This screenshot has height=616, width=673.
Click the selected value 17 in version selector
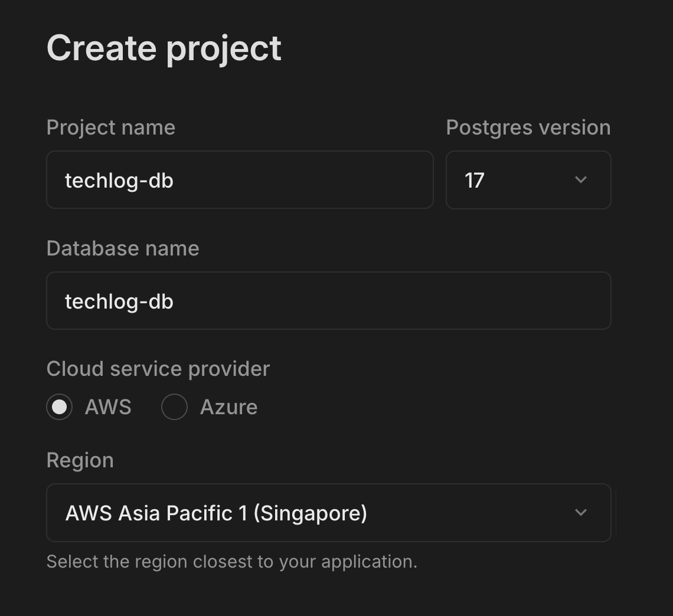pos(475,181)
